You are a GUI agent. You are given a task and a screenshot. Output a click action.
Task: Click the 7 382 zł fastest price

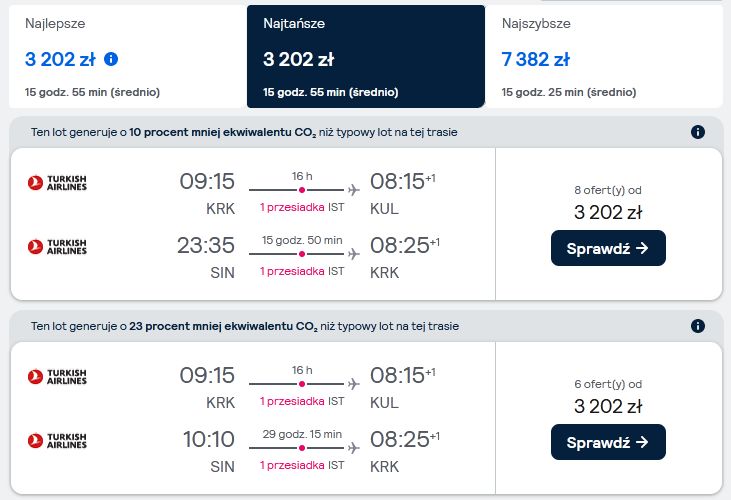(x=536, y=60)
